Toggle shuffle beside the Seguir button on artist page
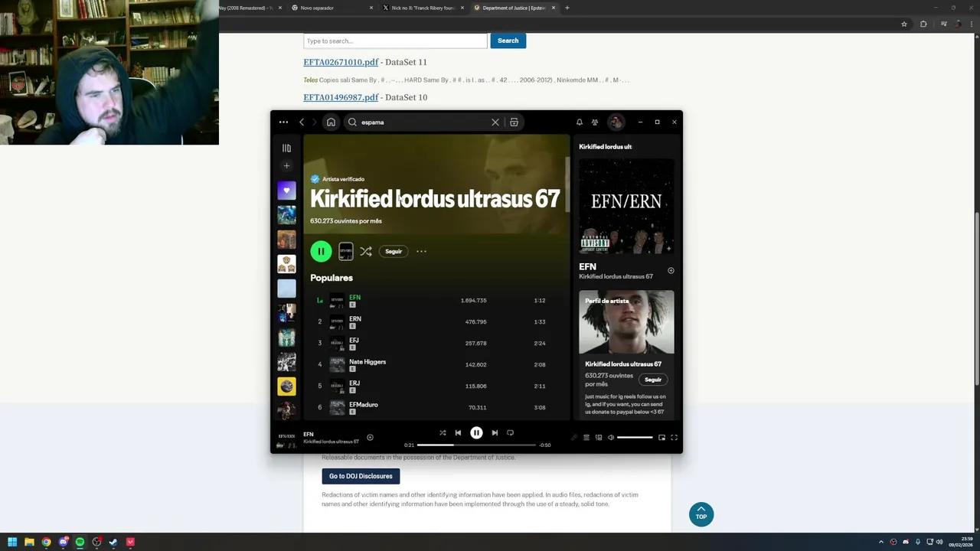This screenshot has width=980, height=551. (366, 251)
